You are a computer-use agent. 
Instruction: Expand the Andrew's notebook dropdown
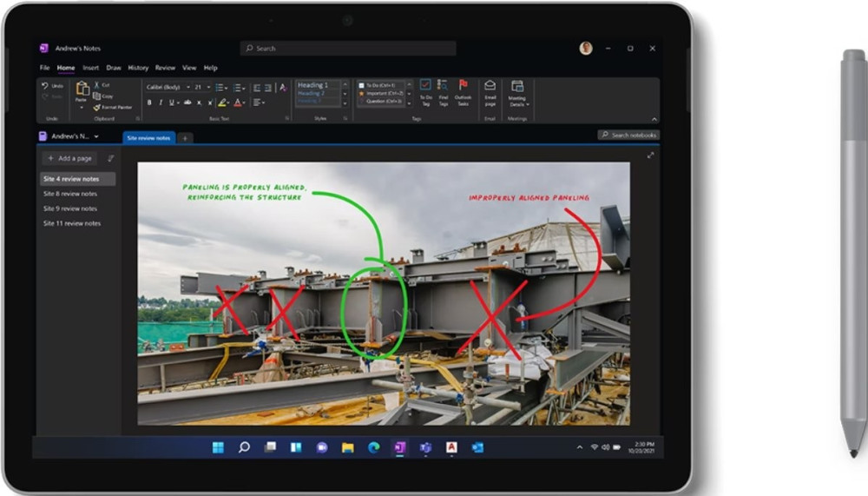pos(96,136)
